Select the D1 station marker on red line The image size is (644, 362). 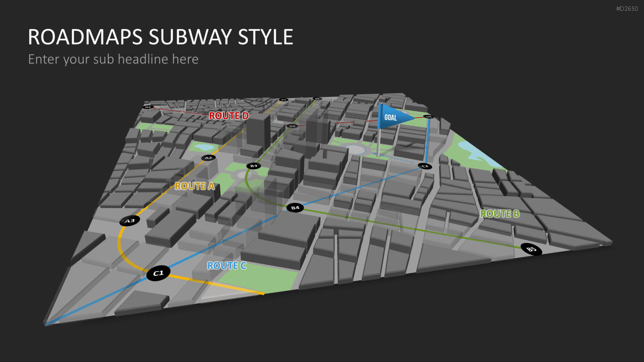(148, 107)
